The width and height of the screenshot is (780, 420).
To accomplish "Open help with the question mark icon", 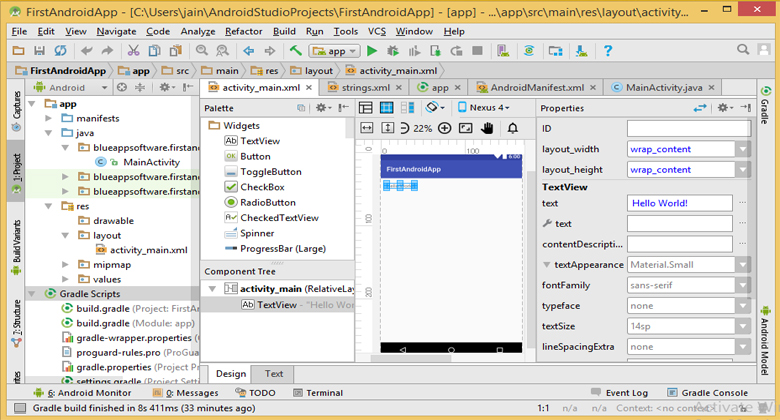I will (608, 51).
